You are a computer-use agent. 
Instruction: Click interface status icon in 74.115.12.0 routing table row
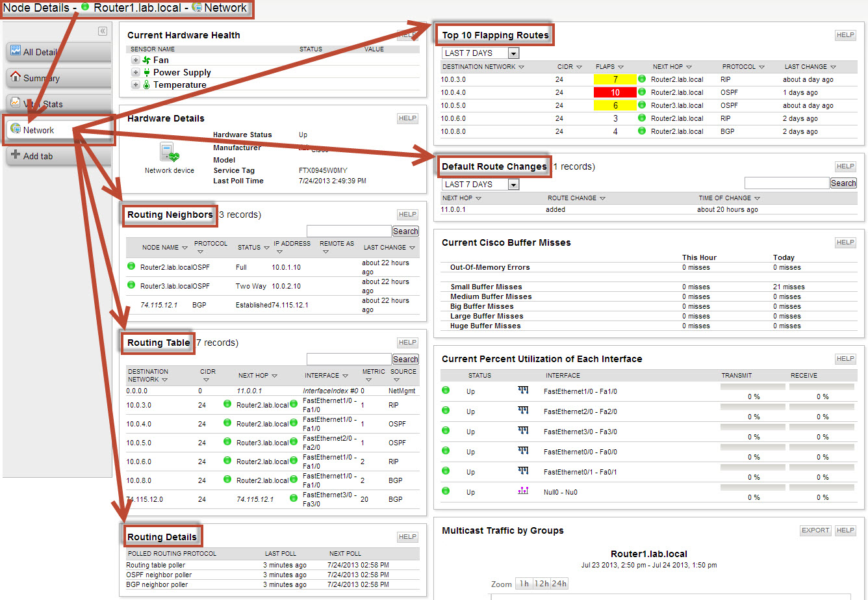(294, 499)
